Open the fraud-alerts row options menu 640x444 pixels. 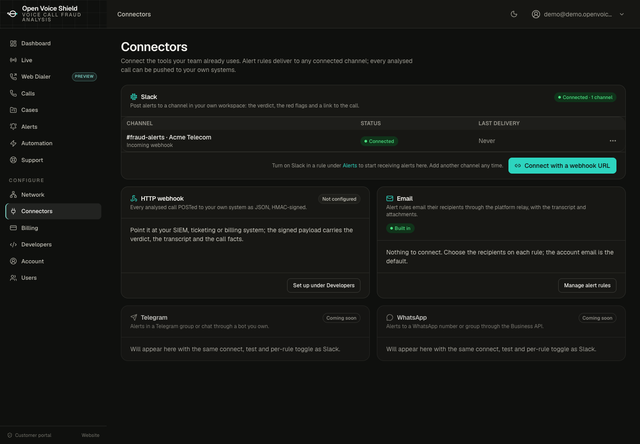[x=613, y=141]
